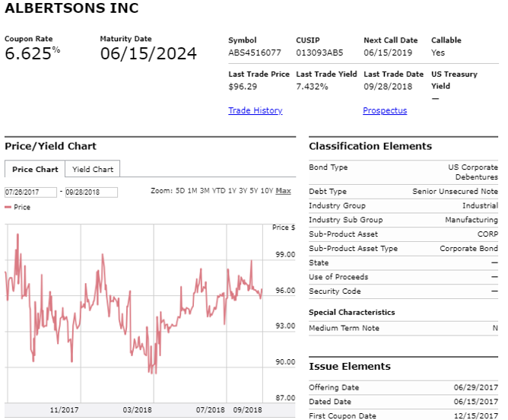The image size is (508, 420).
Task: Click the Last Trade Price $96.29
Action: tap(243, 87)
